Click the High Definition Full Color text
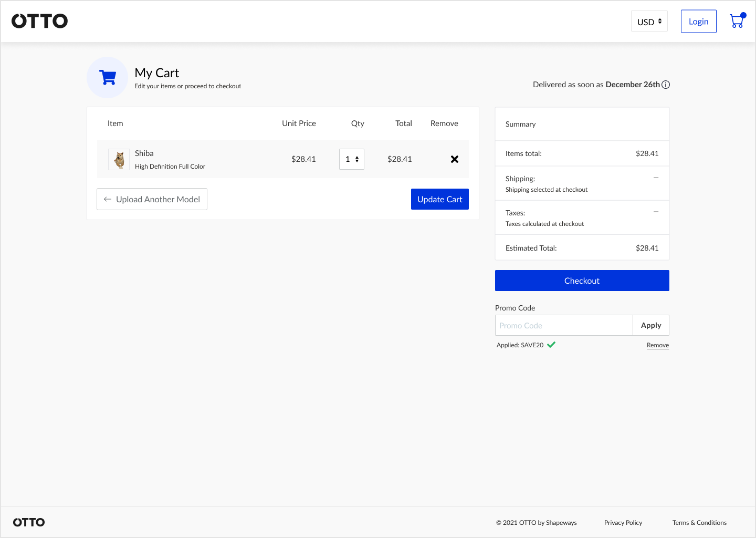The image size is (756, 538). click(170, 167)
